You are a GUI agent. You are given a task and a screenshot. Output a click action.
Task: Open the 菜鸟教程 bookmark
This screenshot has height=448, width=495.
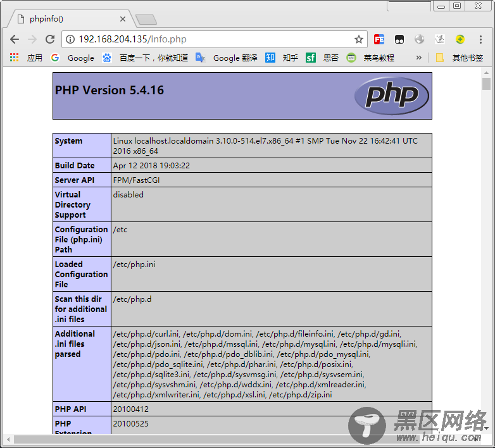370,58
